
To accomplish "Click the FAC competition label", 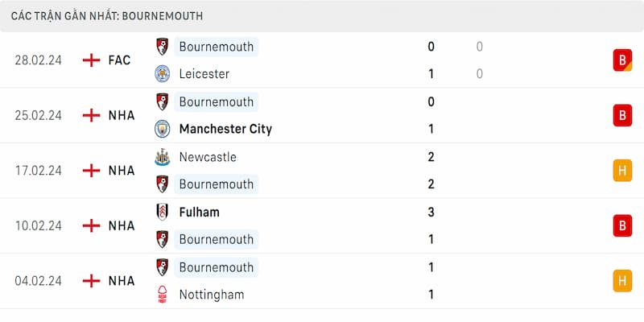I will click(x=119, y=60).
